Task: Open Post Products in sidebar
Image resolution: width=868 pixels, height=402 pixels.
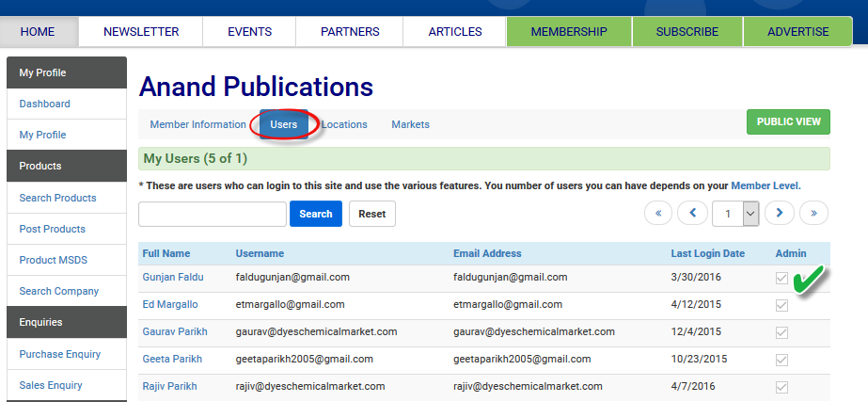Action: coord(53,229)
